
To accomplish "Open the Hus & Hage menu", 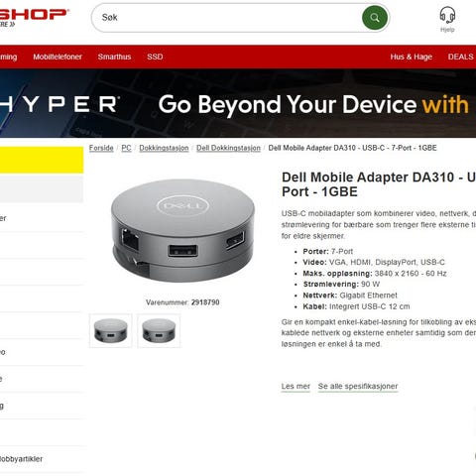I will click(412, 57).
